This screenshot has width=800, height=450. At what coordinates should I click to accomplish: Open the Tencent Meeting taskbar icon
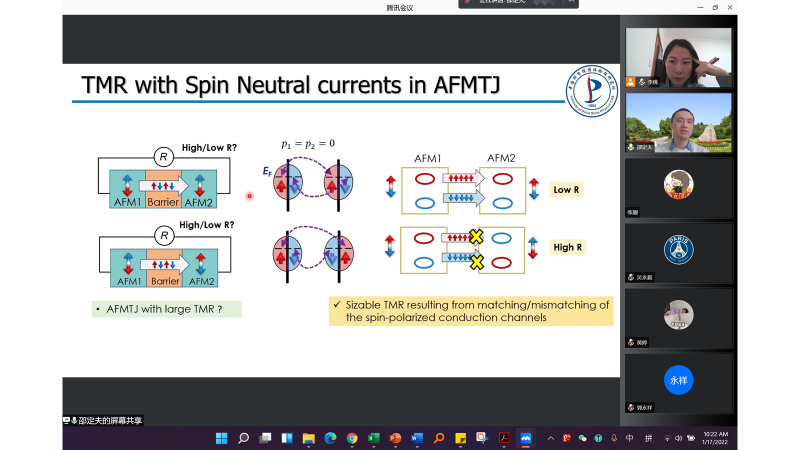[526, 438]
